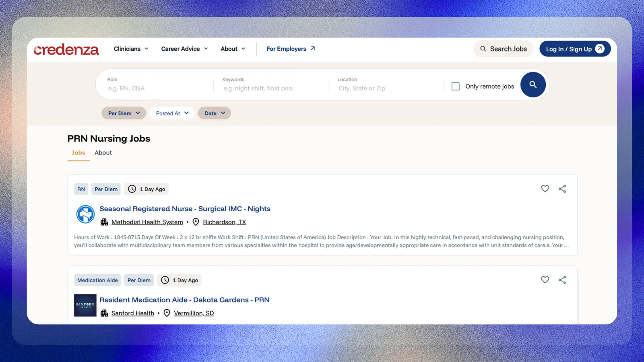Screen dimensions: 644x362
Task: Click the arrow icon in Log In button
Action: 600,49
